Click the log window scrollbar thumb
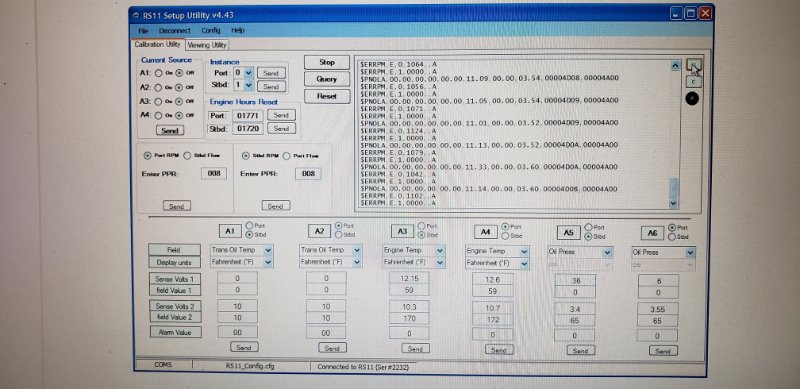This screenshot has width=800, height=389. click(674, 187)
